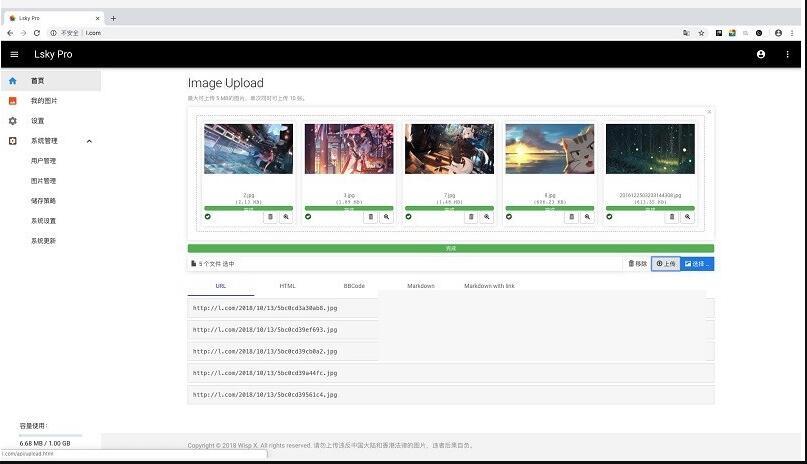Delete the 2.jpg upload with trash icon
Screen dimensions: 807x464
click(x=270, y=216)
